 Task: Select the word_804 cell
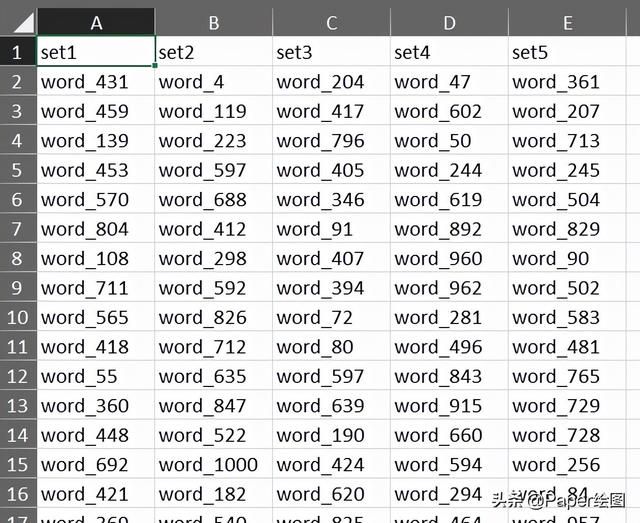tap(96, 228)
